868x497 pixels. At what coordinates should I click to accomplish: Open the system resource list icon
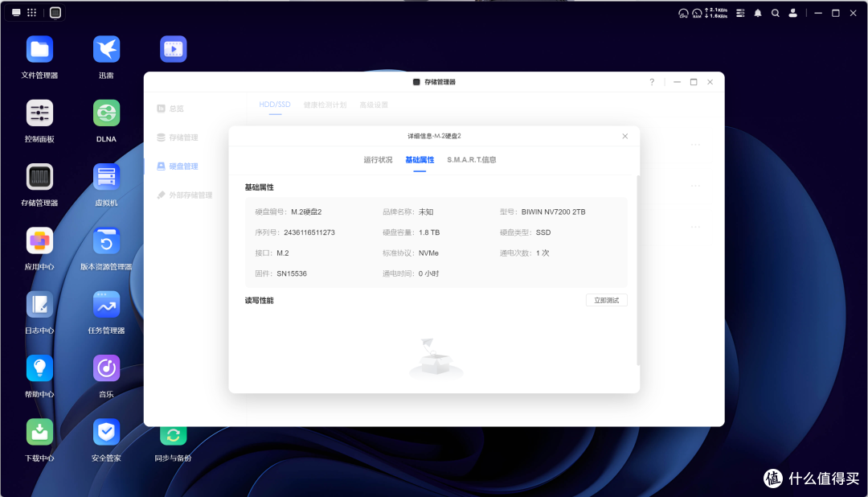[740, 13]
